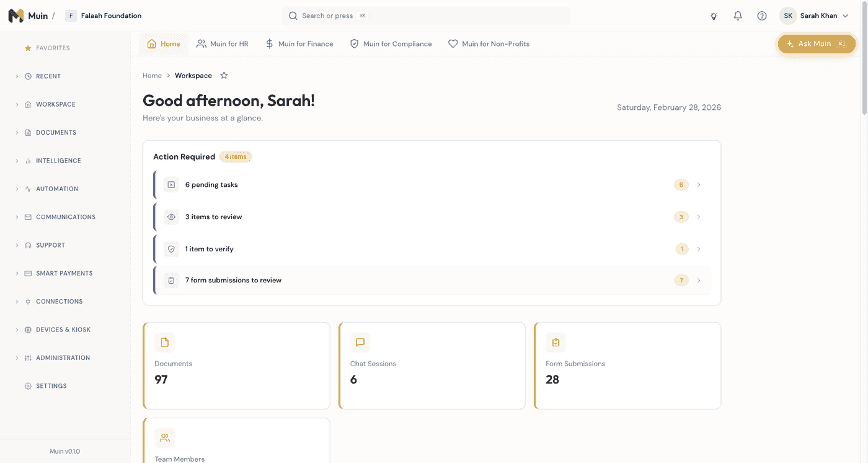The width and height of the screenshot is (868, 463).
Task: Click in the search input field
Action: (426, 16)
